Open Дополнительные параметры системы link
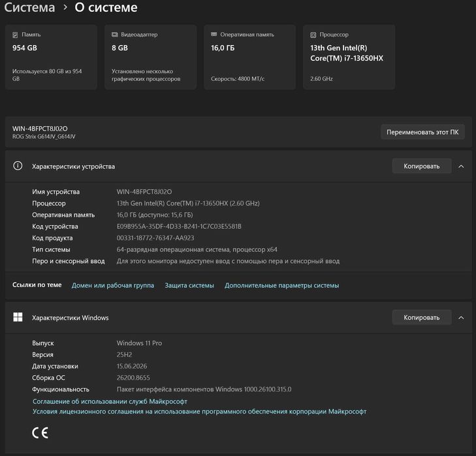 [x=281, y=286]
